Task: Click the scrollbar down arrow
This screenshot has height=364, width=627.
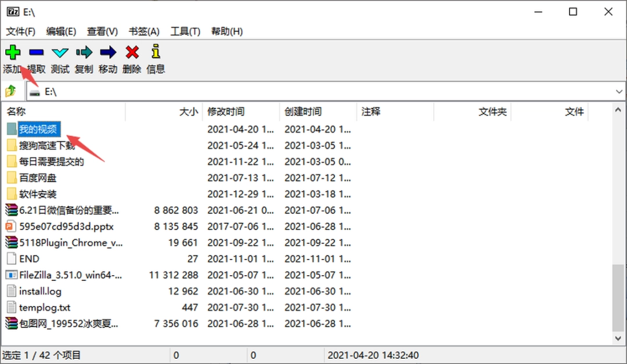Action: point(618,338)
